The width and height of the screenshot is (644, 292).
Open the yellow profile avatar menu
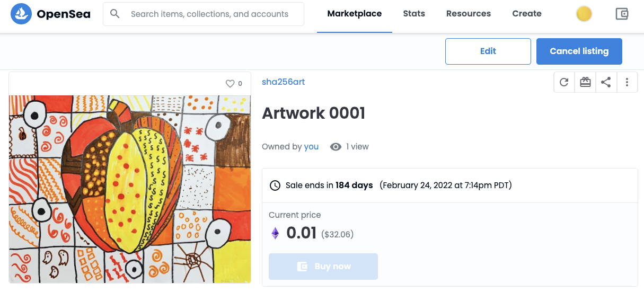pyautogui.click(x=584, y=14)
